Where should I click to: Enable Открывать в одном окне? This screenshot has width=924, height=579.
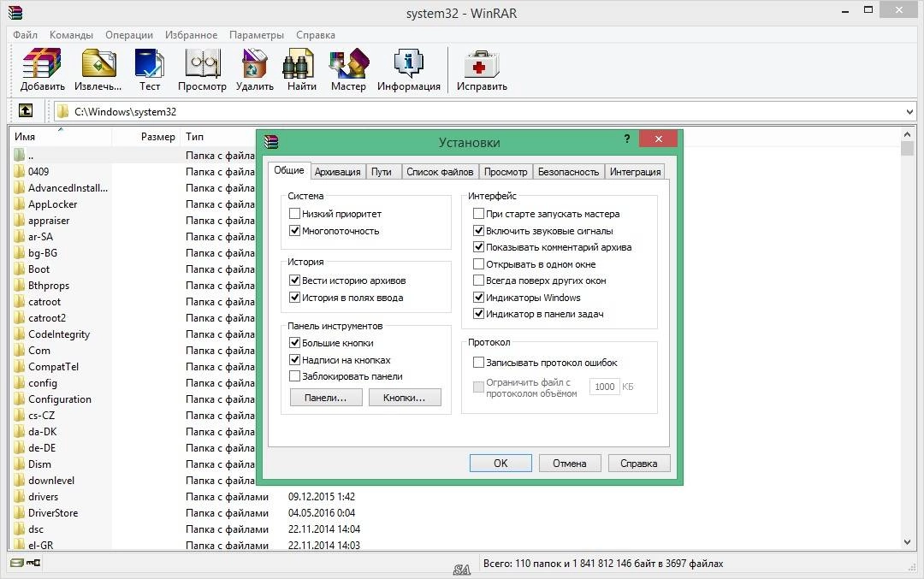479,264
